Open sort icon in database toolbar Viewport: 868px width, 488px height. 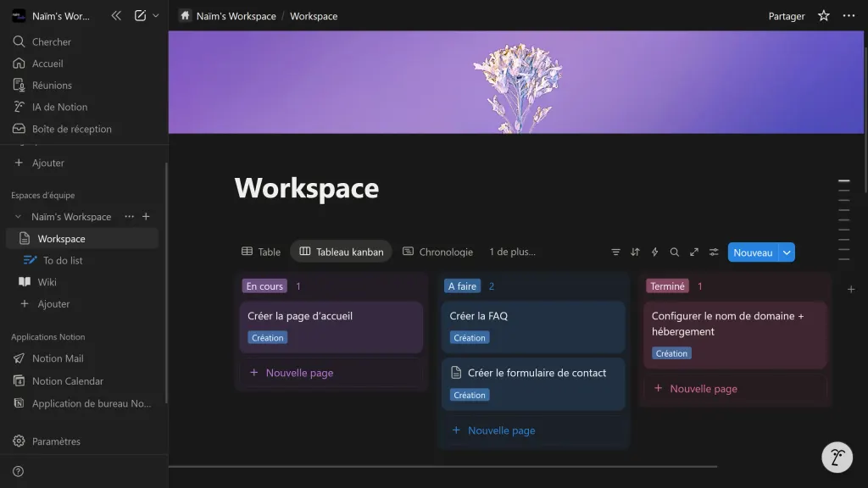tap(635, 252)
